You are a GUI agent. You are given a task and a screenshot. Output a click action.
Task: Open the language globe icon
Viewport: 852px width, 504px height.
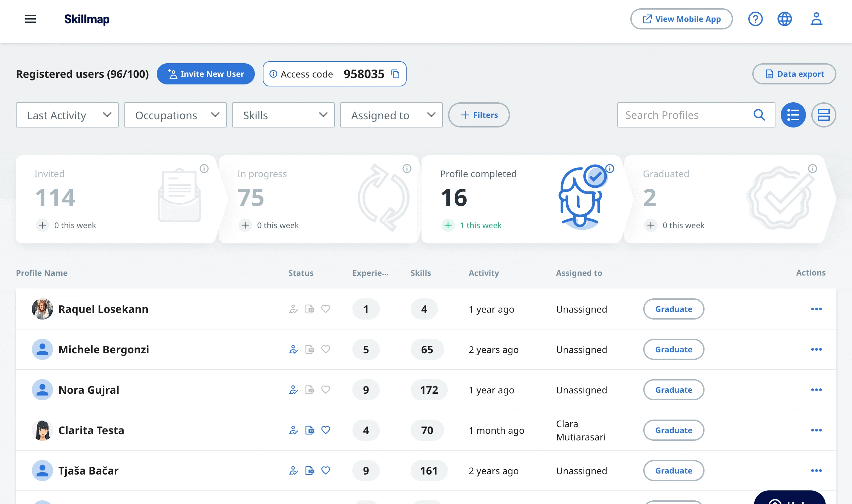click(784, 19)
